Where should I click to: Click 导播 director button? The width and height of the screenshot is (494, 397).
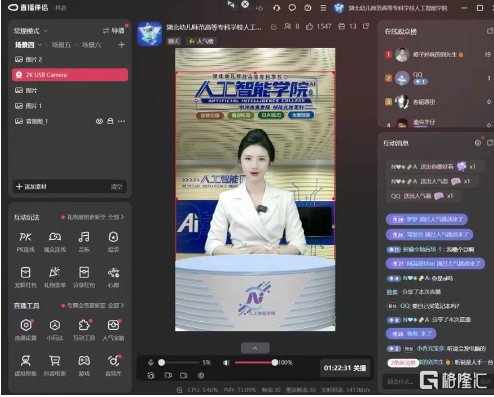pos(114,31)
